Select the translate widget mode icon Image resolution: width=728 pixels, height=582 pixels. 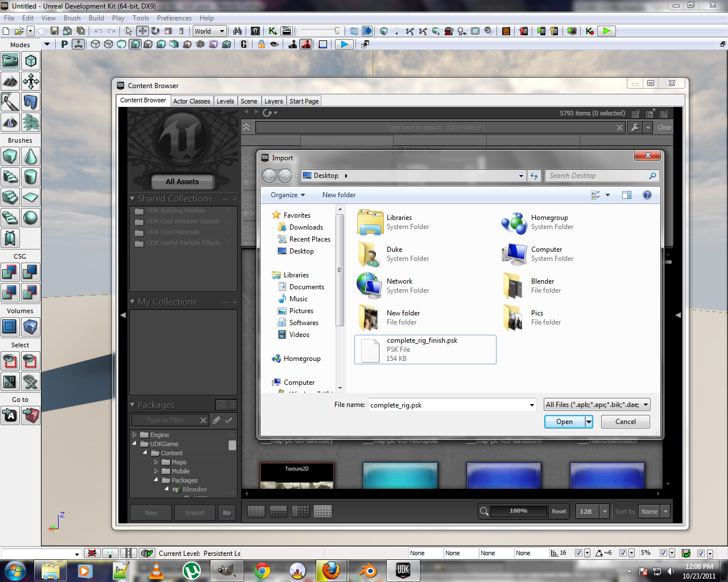click(x=142, y=31)
